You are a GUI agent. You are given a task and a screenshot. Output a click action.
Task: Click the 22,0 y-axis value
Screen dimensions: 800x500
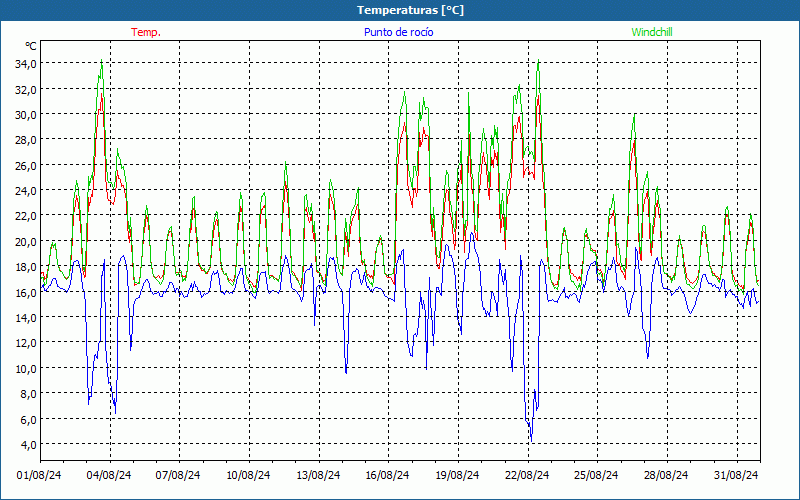26,216
